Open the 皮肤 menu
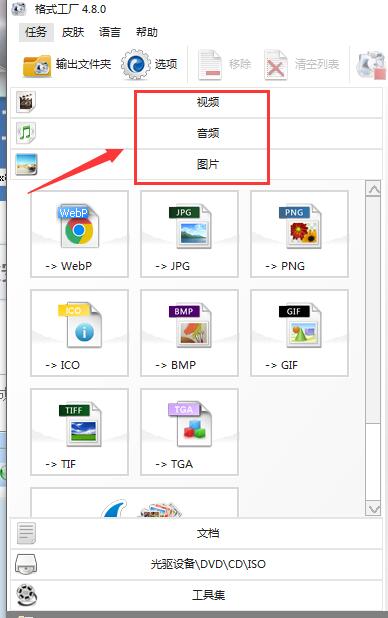This screenshot has height=618, width=388. [73, 32]
